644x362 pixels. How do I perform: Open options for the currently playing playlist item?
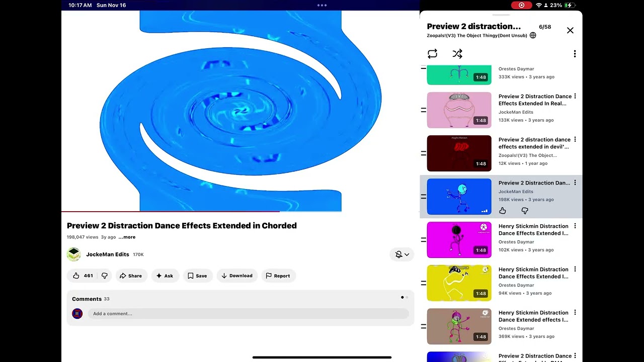575,183
